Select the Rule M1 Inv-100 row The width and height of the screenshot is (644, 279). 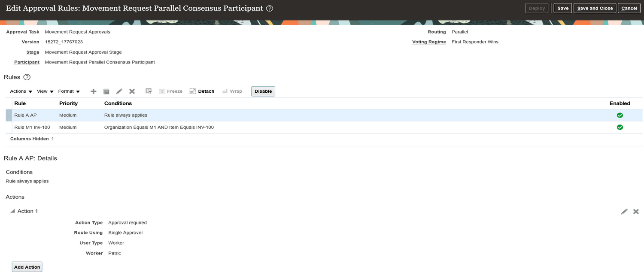pos(324,127)
